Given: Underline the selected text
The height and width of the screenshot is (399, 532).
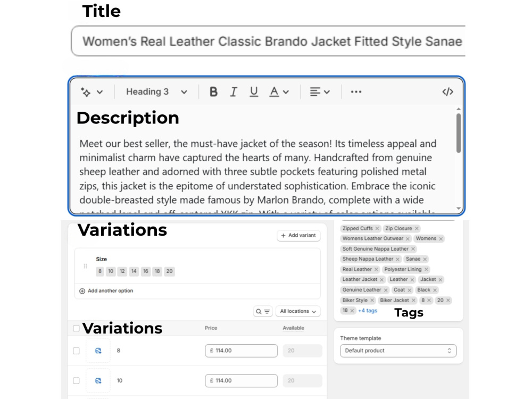Looking at the screenshot, I should pyautogui.click(x=253, y=92).
